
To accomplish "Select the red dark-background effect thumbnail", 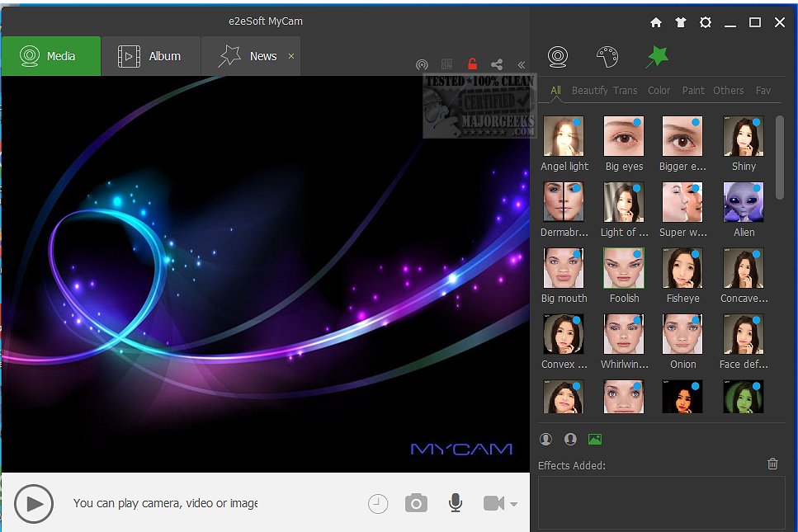I will [682, 397].
